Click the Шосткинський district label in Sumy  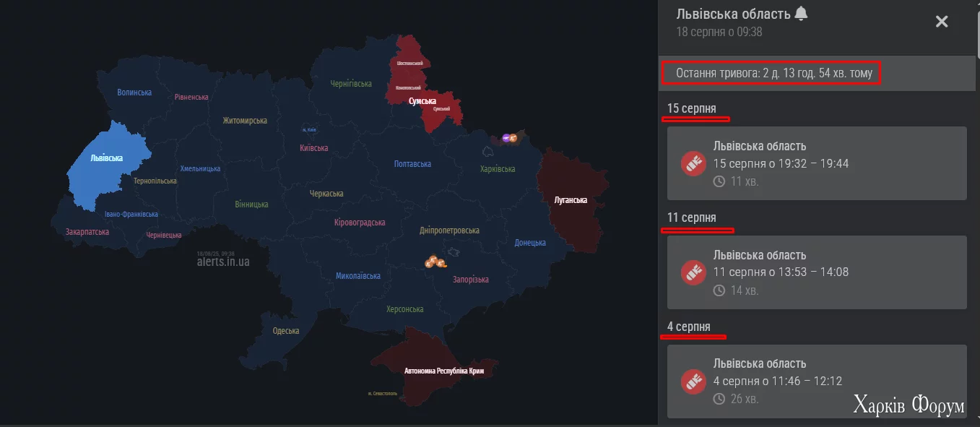[x=410, y=64]
